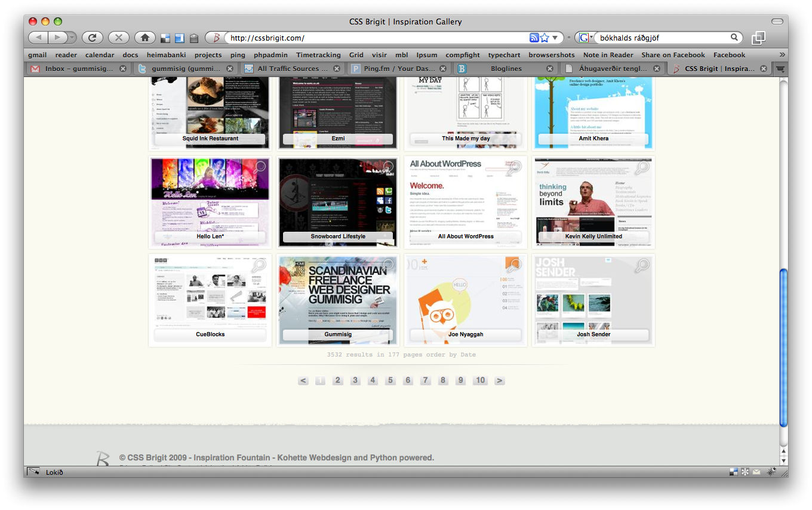Open the back/forward history dropdown arrow

click(x=72, y=38)
